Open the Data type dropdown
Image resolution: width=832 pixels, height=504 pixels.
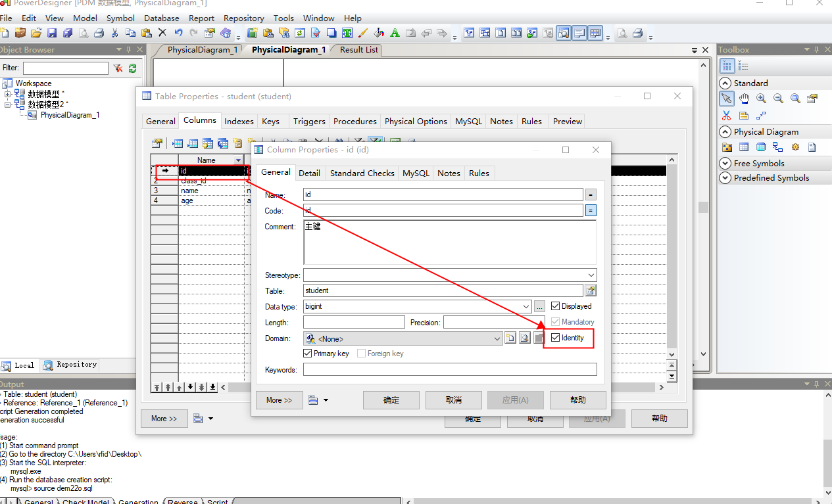[x=526, y=306]
